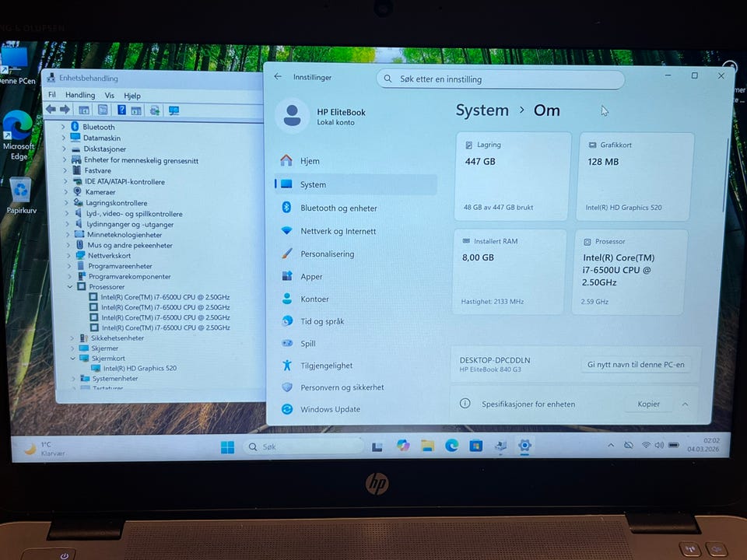Open the Hjelp menu in Enhetsbehandling
Image resolution: width=747 pixels, height=560 pixels.
pyautogui.click(x=132, y=96)
